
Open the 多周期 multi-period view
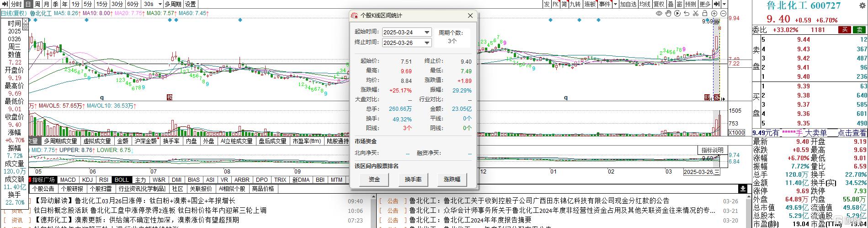173,4
